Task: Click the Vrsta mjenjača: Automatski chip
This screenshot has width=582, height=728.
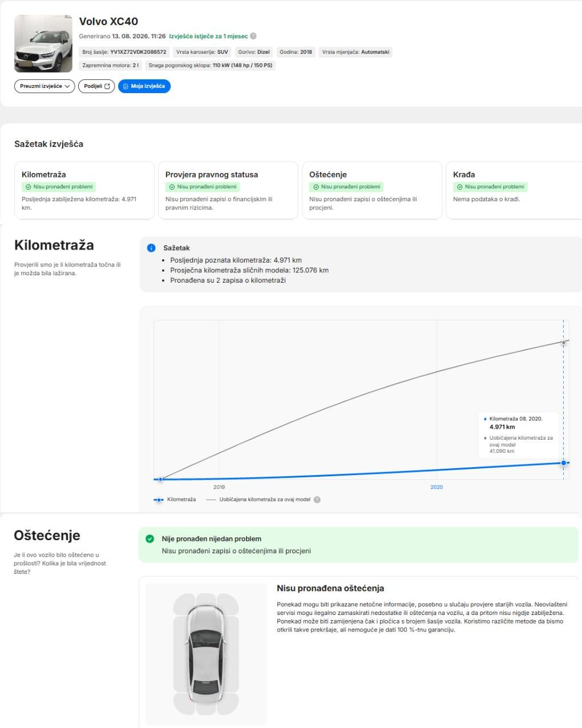Action: pyautogui.click(x=356, y=52)
